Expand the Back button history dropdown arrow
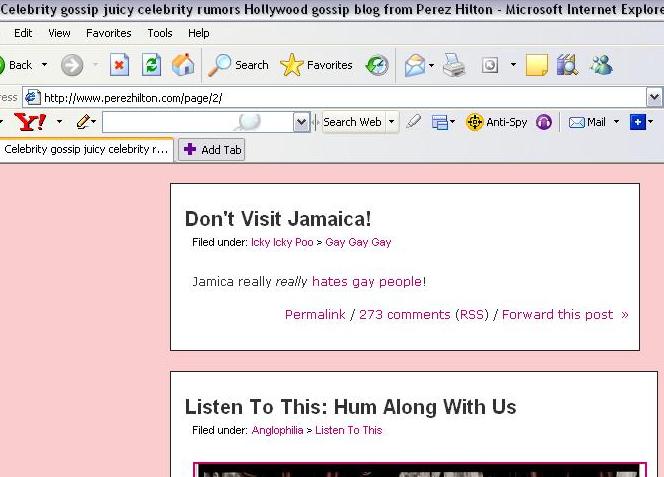The height and width of the screenshot is (477, 664). click(44, 65)
